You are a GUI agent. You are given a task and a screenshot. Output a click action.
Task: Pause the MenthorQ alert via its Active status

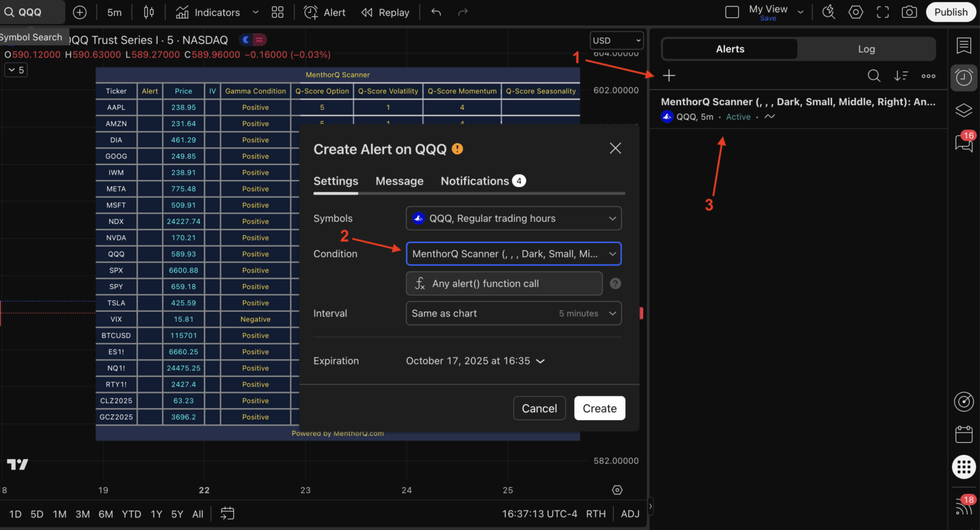point(738,117)
